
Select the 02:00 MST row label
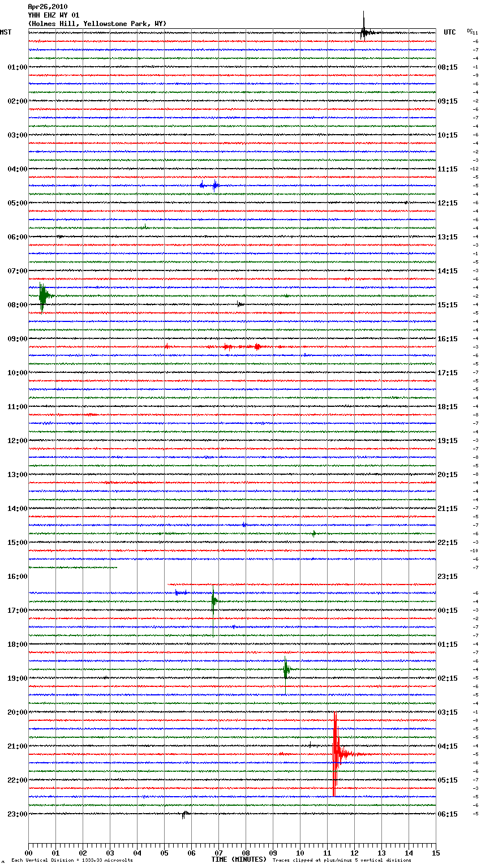pos(18,101)
